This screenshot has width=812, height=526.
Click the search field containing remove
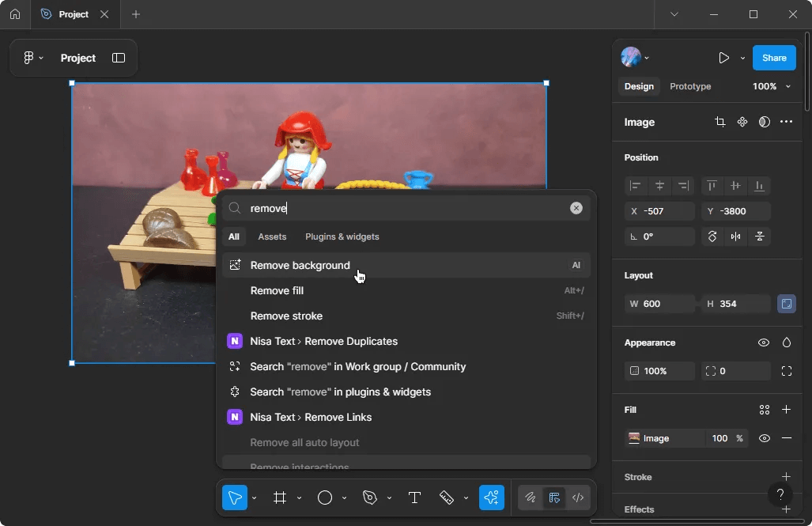[x=406, y=208]
